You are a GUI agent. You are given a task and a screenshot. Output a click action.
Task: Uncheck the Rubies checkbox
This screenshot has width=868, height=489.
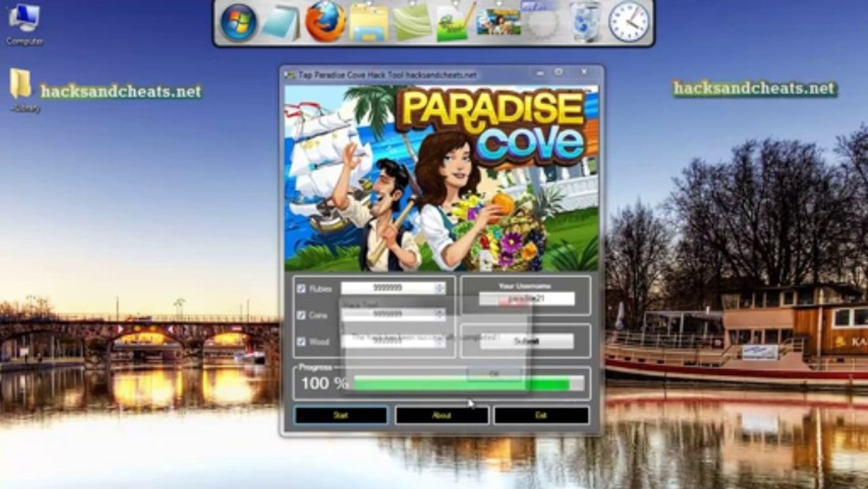[x=301, y=289]
